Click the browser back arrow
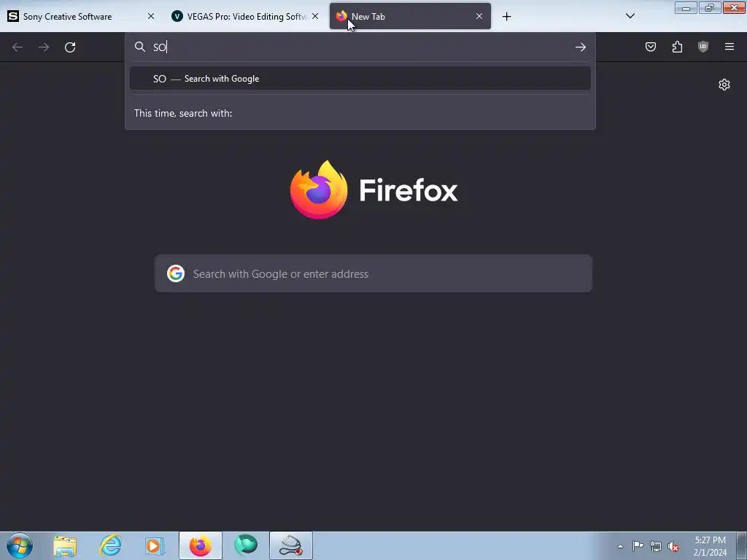This screenshot has height=560, width=747. pyautogui.click(x=18, y=47)
